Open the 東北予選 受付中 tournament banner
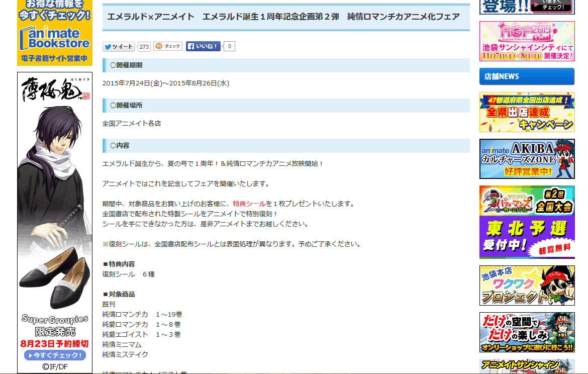Screen dimensions: 588x374 527,222
